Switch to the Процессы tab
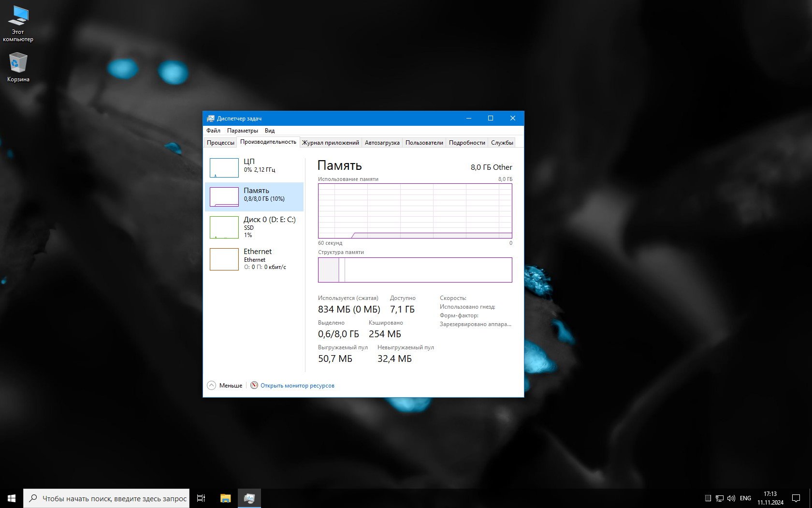 coord(220,143)
